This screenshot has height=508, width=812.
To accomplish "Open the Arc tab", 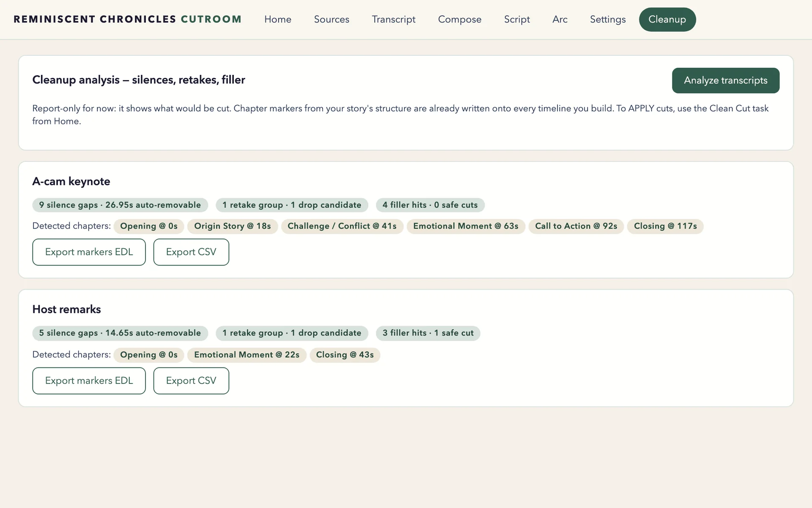I will tap(560, 19).
